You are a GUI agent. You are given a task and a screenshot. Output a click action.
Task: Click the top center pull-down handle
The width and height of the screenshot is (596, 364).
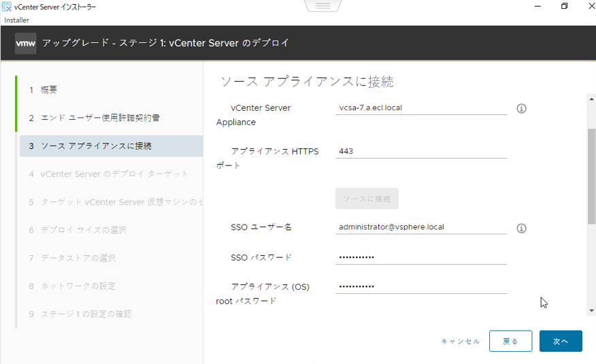pyautogui.click(x=322, y=6)
